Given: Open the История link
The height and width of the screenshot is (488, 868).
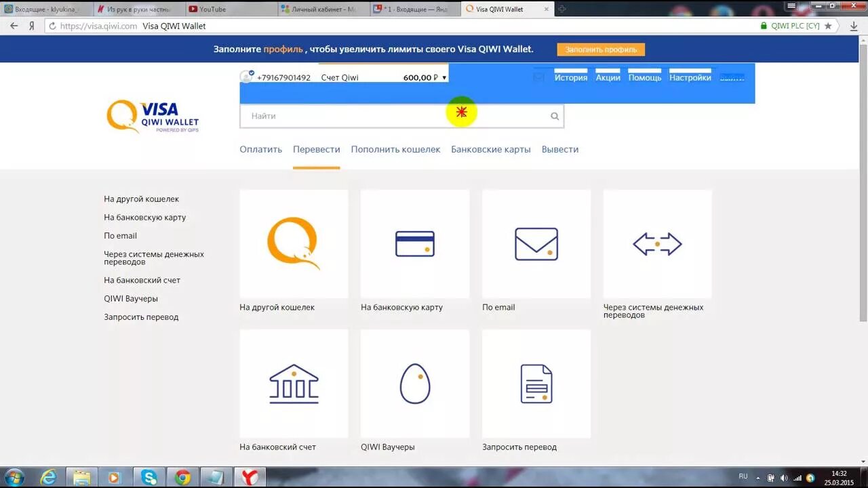Looking at the screenshot, I should [571, 77].
